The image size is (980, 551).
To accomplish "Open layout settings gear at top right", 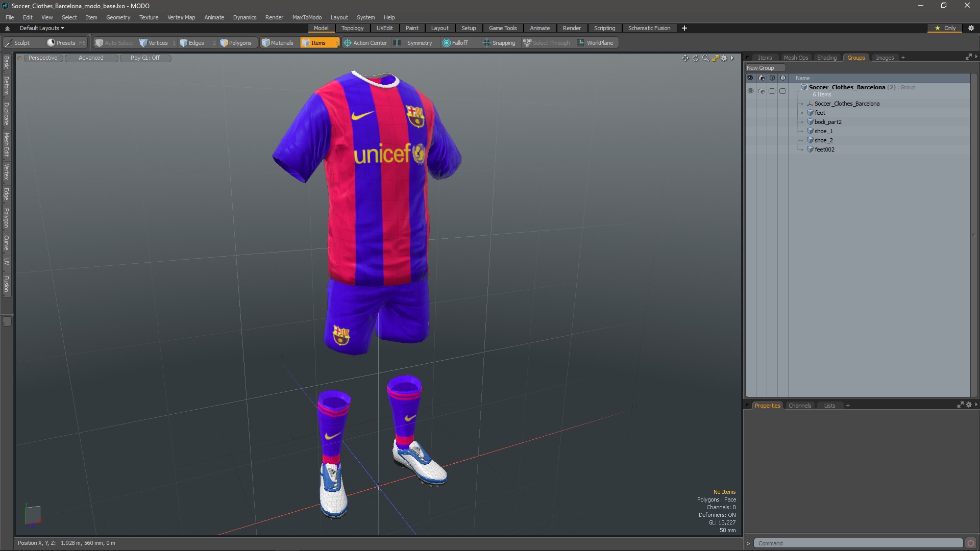I will pyautogui.click(x=971, y=28).
